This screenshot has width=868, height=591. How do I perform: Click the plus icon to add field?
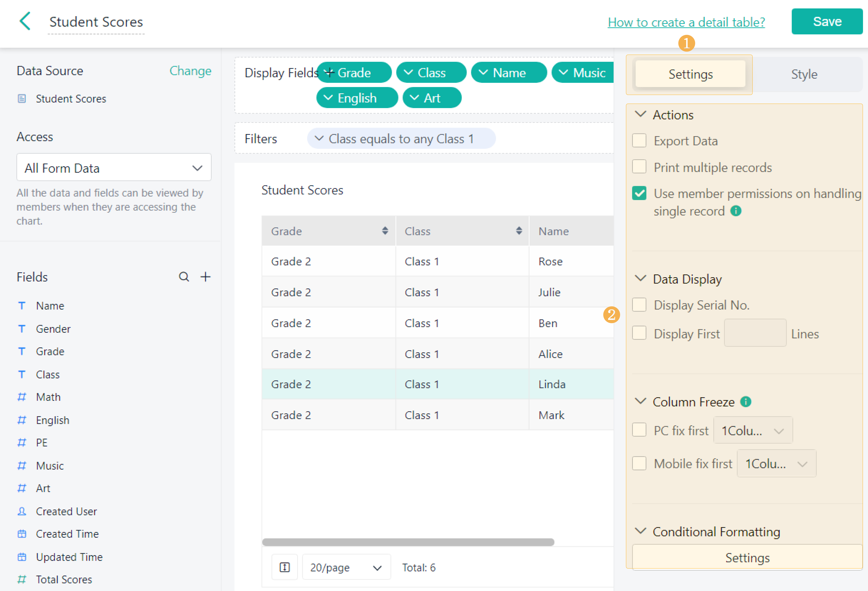pyautogui.click(x=205, y=277)
